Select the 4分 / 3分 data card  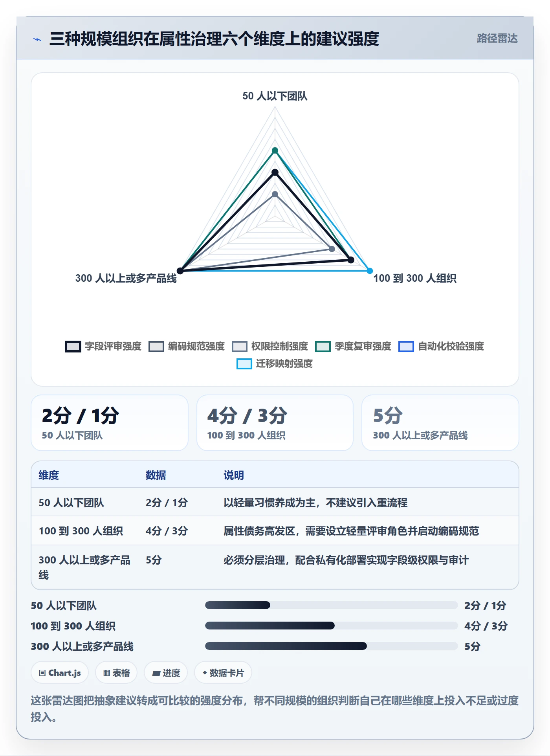[x=275, y=423]
